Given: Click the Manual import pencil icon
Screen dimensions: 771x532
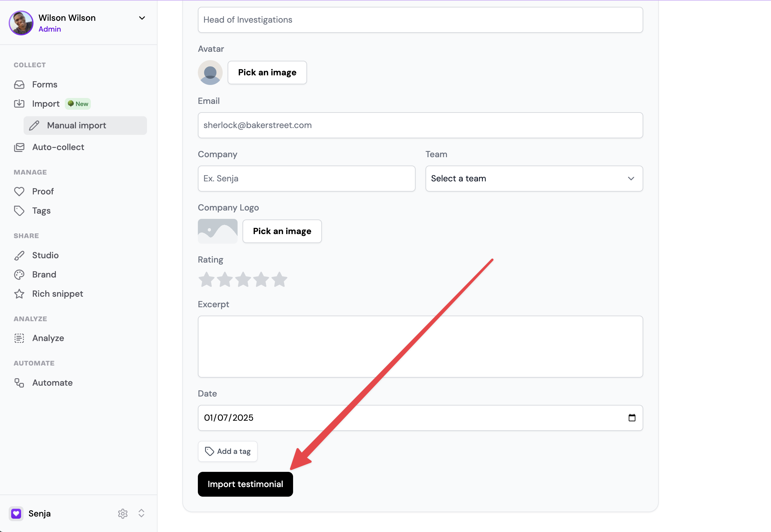Looking at the screenshot, I should click(34, 126).
